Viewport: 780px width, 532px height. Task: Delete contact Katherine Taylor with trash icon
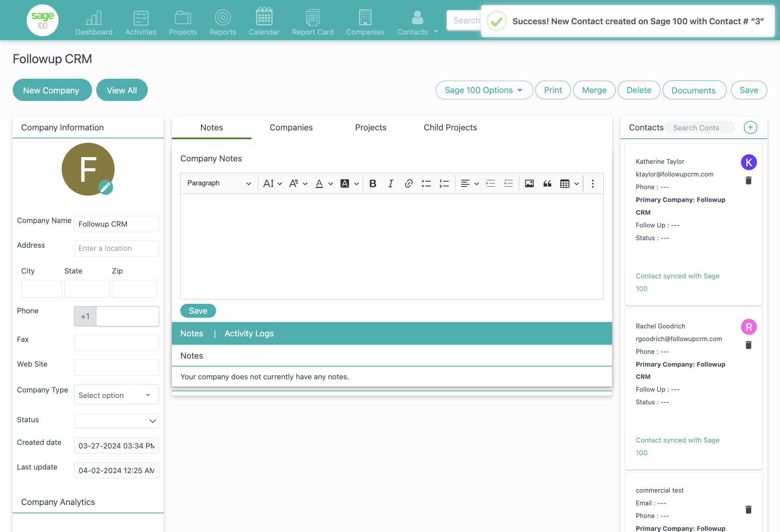pos(749,181)
